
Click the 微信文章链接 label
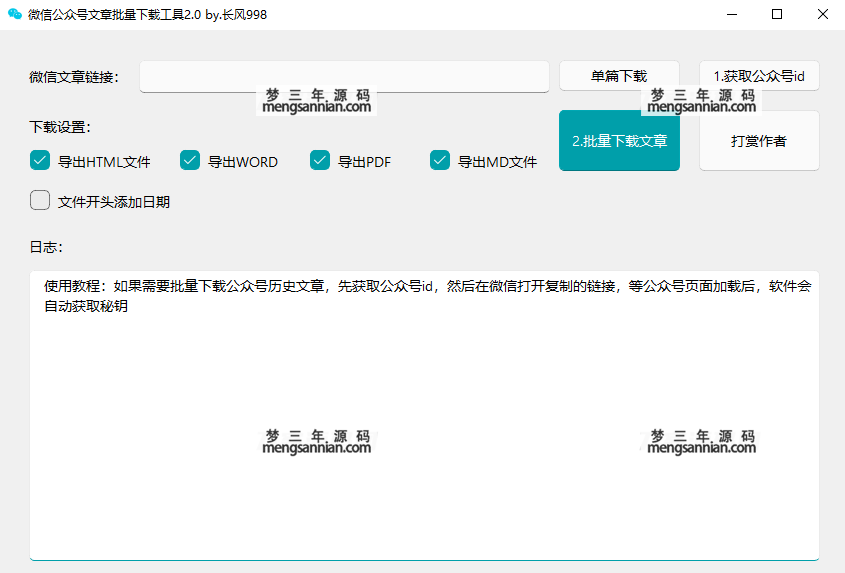74,78
